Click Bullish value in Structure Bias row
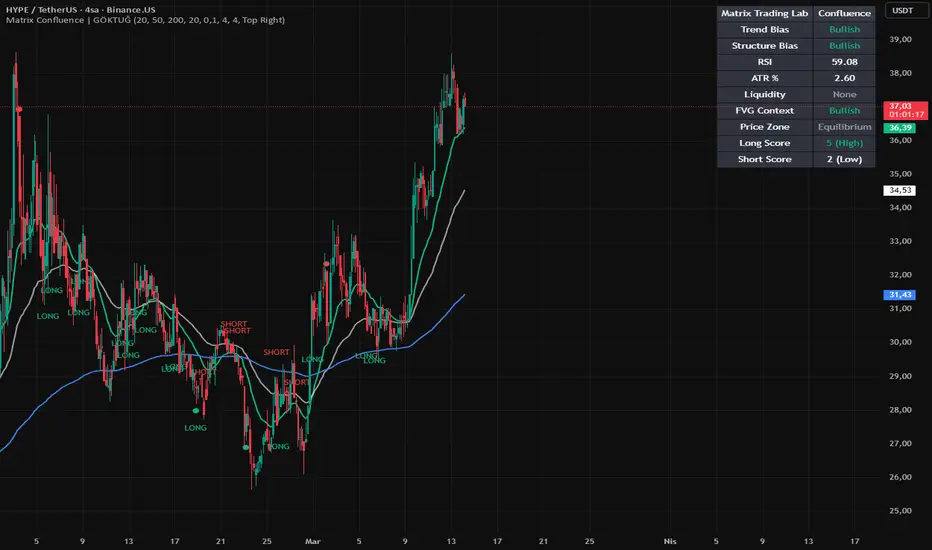 [844, 46]
